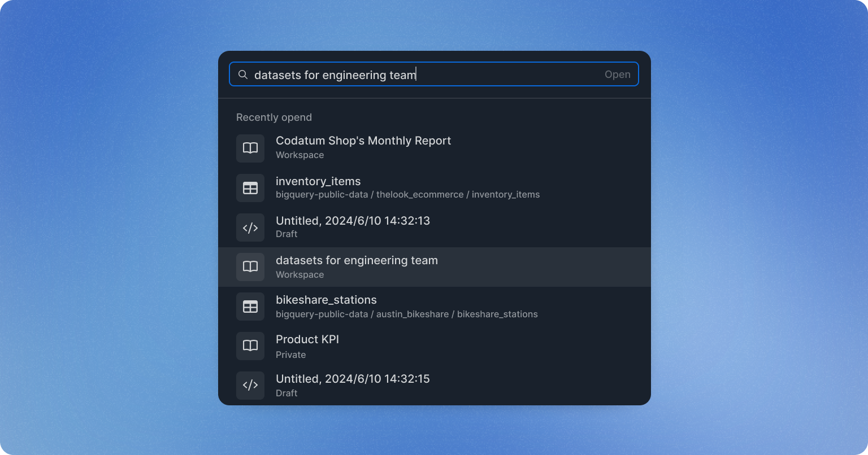This screenshot has width=868, height=455.
Task: Select the inventory_items result title
Action: [x=318, y=181]
